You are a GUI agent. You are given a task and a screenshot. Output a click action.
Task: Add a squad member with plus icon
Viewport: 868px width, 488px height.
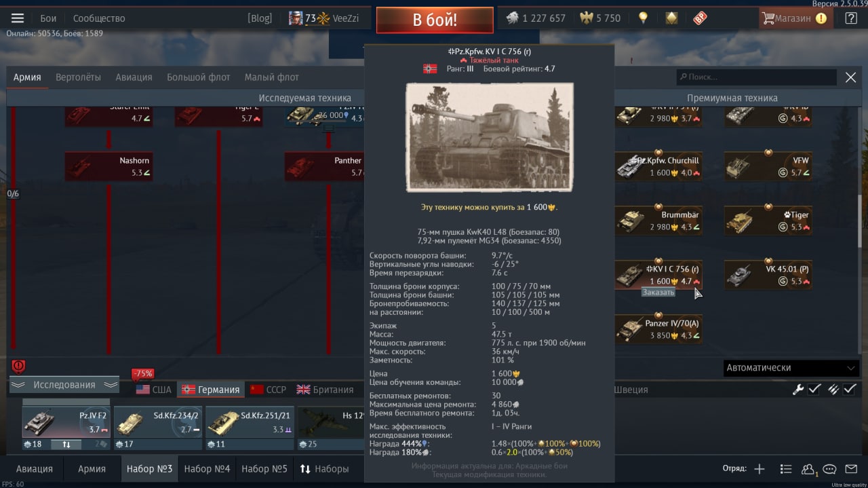tap(759, 469)
